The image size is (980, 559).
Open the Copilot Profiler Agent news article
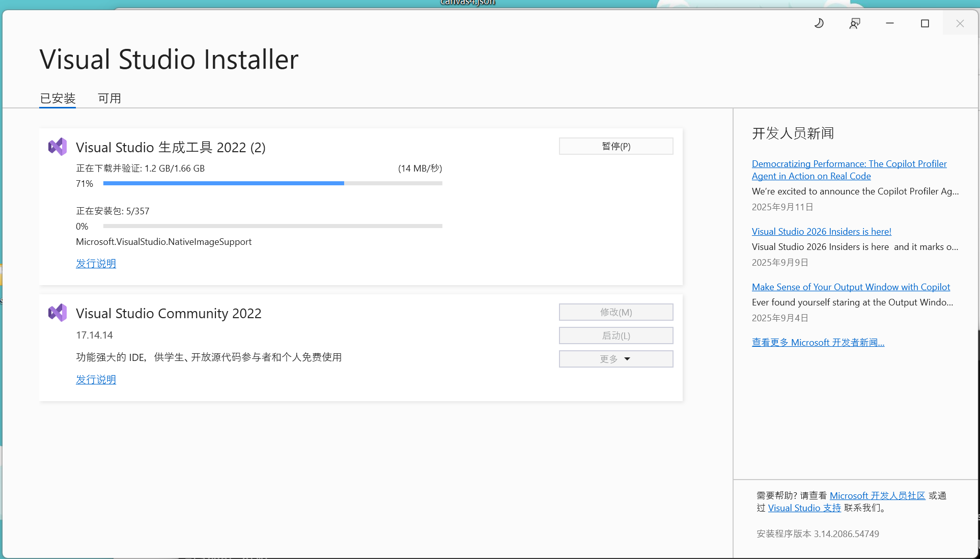coord(849,170)
